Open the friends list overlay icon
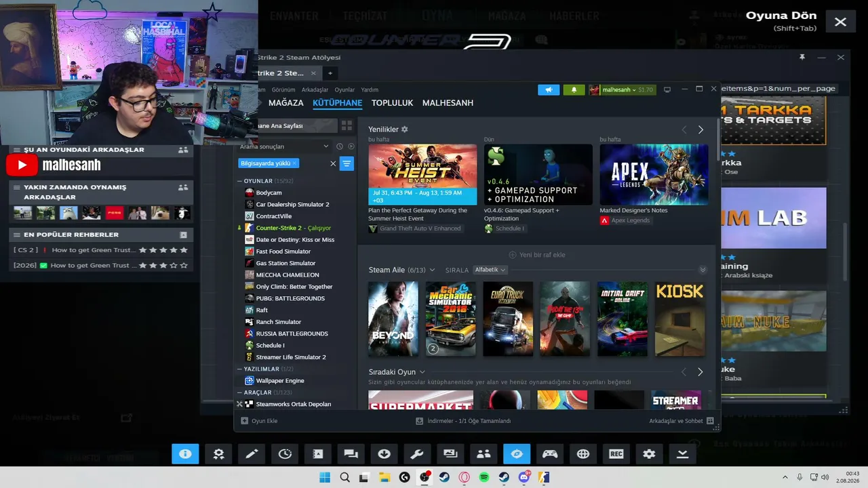 (x=484, y=454)
